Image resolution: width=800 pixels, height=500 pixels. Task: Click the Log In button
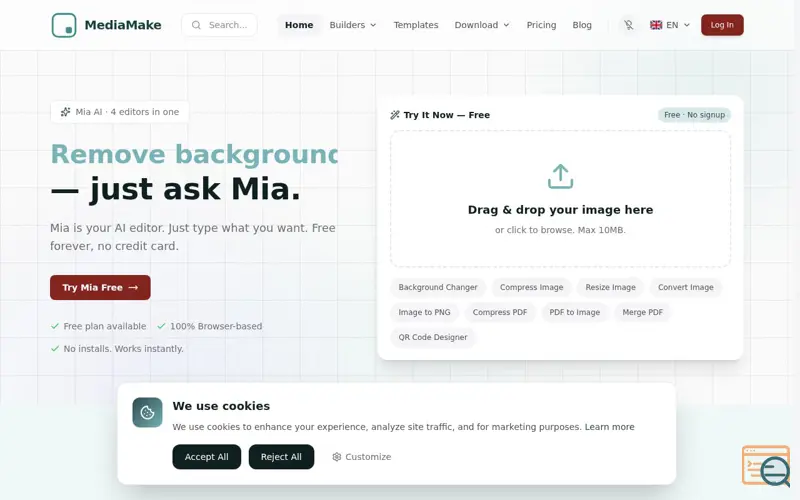pos(722,25)
